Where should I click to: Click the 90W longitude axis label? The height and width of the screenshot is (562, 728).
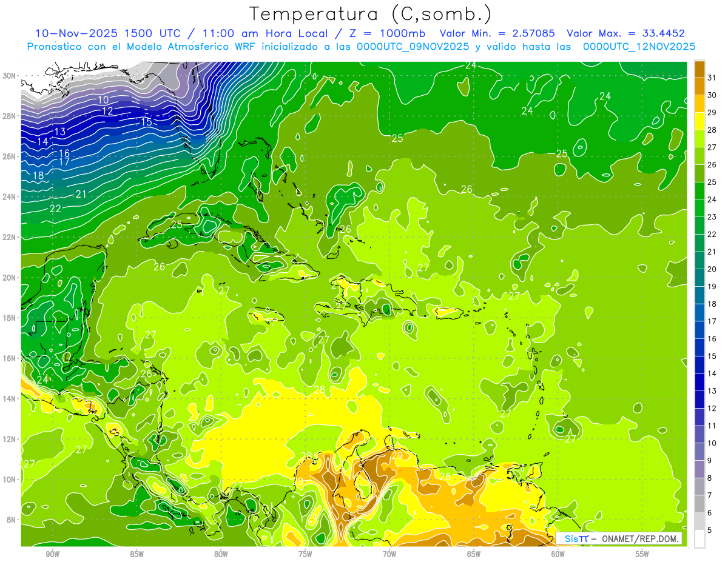pos(53,555)
